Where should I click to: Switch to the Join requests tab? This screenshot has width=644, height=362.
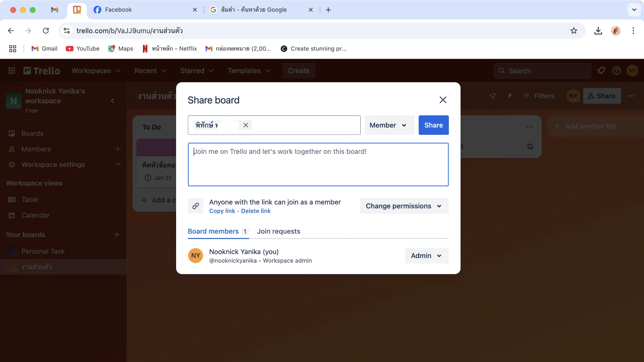278,231
